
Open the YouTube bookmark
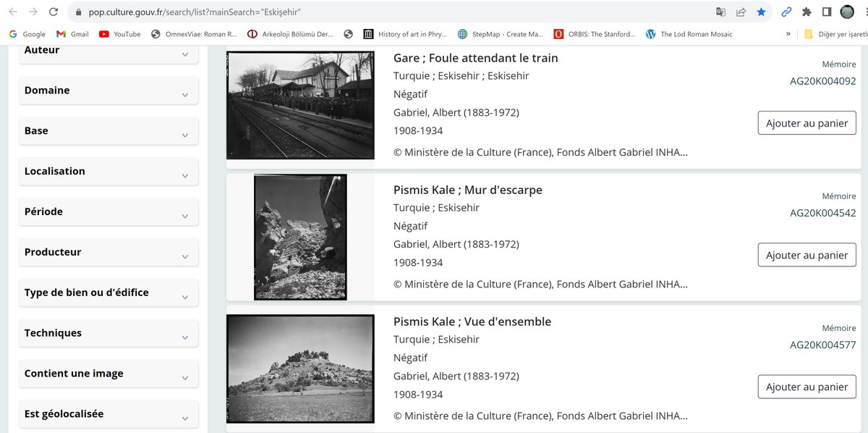(x=120, y=34)
